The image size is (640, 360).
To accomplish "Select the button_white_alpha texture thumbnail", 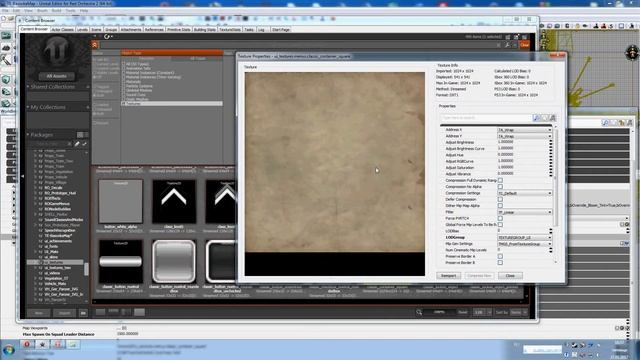I will (x=120, y=201).
